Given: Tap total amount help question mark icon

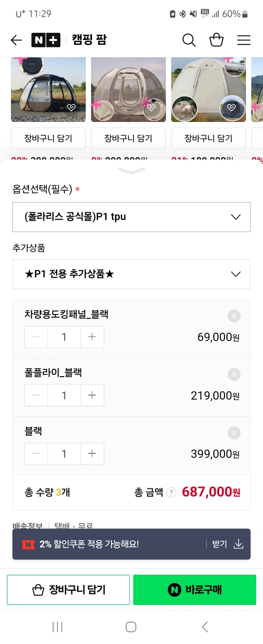Looking at the screenshot, I should (171, 492).
